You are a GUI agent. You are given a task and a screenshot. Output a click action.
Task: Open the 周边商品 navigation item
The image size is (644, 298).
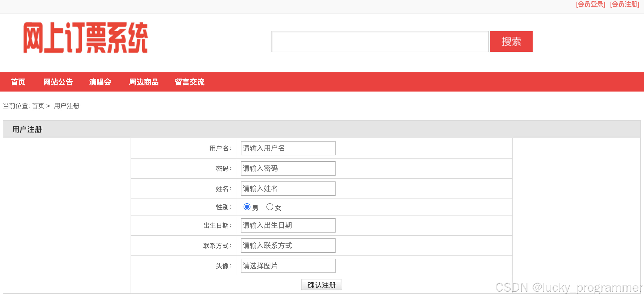tap(144, 82)
